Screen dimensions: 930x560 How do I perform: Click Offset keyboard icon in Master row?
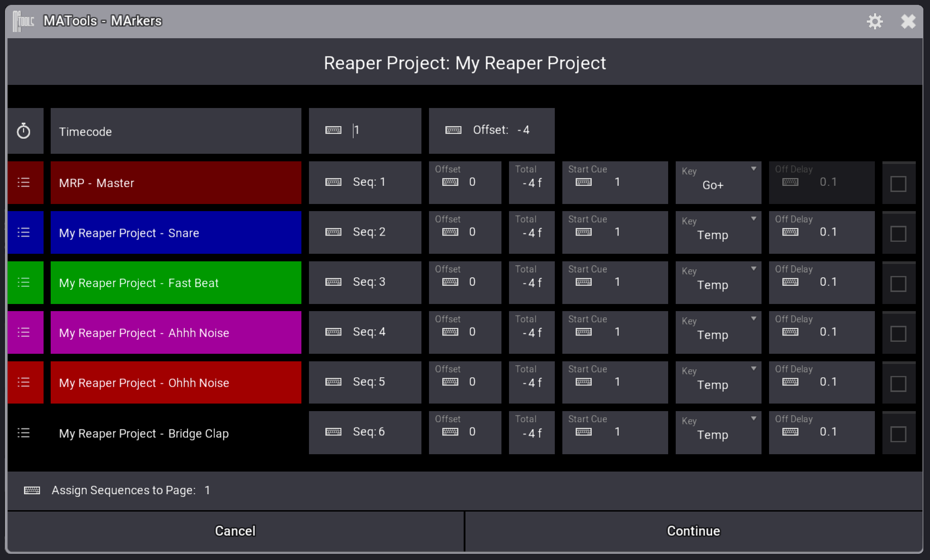pos(450,182)
